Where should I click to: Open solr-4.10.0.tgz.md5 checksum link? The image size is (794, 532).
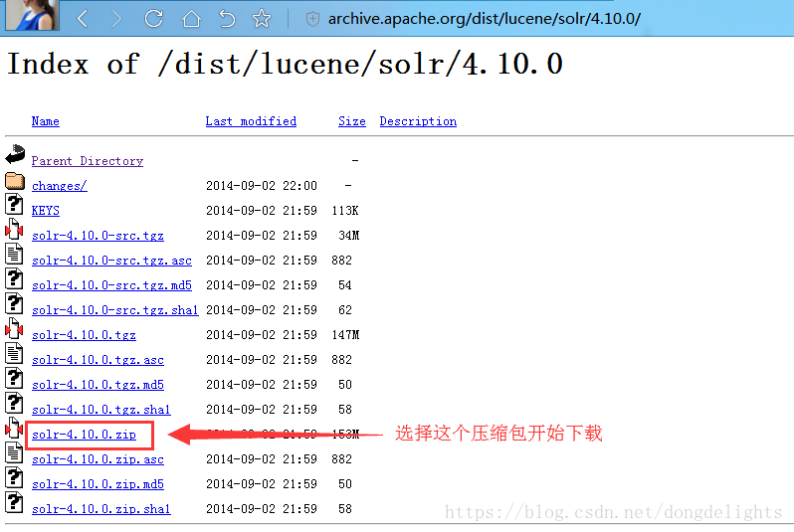point(98,384)
